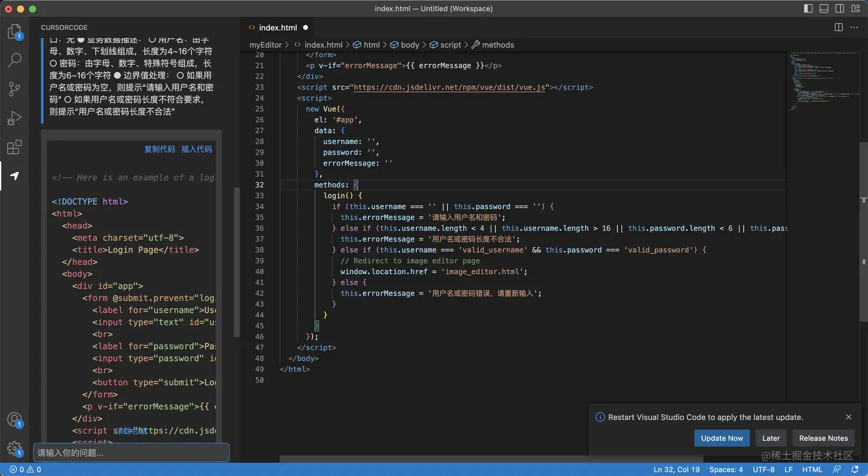This screenshot has height=476, width=868.
Task: Select HTML language mode in status bar
Action: pyautogui.click(x=812, y=469)
